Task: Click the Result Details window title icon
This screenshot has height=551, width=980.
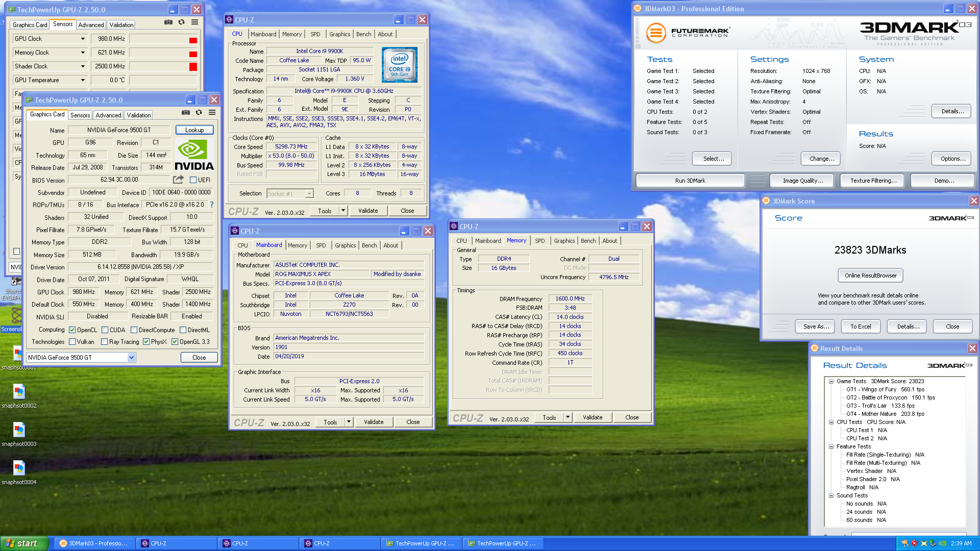Action: pos(814,348)
